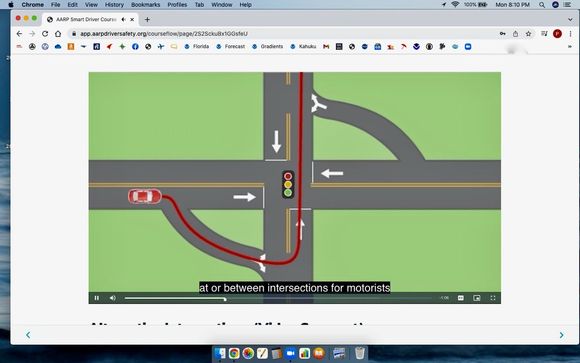The image size is (580, 363).
Task: Toggle closed captions on the video
Action: click(461, 298)
